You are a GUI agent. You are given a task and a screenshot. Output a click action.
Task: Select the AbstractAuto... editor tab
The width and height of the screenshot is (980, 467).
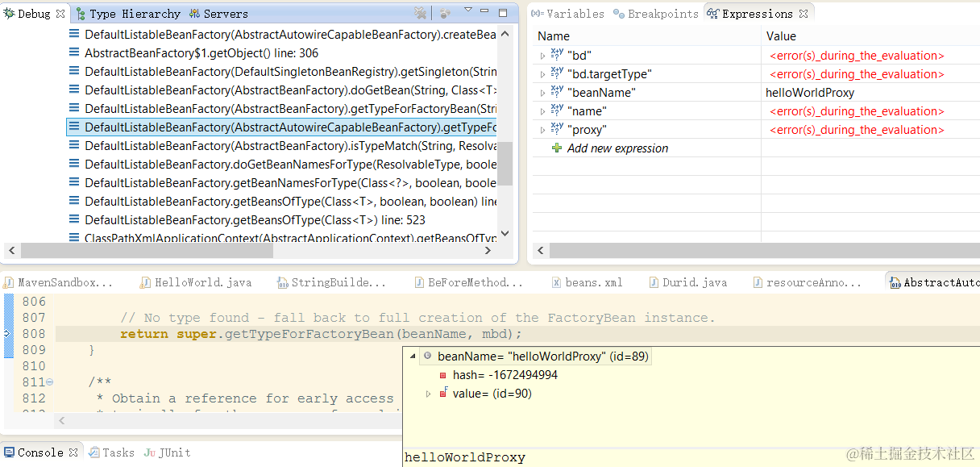[935, 282]
